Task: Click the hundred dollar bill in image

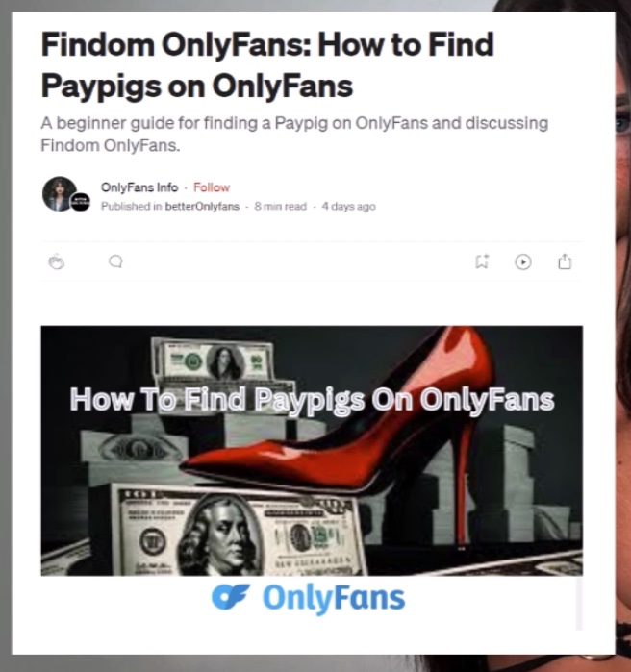Action: click(x=237, y=532)
